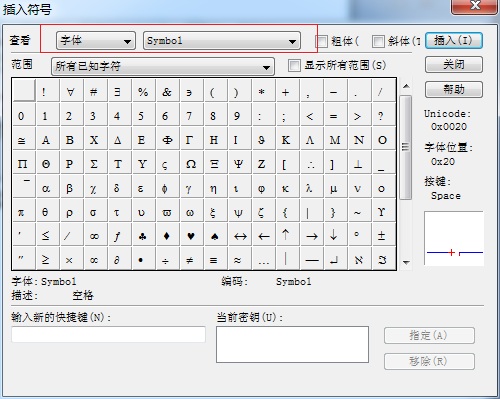Select the identical-to sign ≡
Screen dimensions: 500x399
[x=214, y=260]
